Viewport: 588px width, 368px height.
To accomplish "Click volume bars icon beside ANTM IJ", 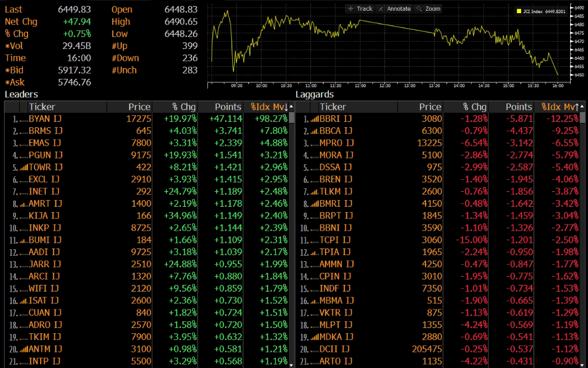I will [24, 349].
